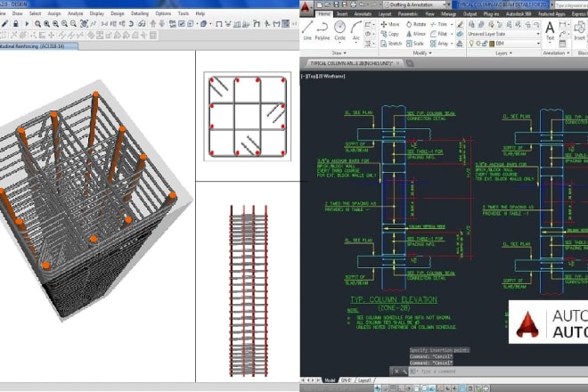Image resolution: width=588 pixels, height=392 pixels.
Task: Toggle the layer freeze sun icon
Action: 478,44
